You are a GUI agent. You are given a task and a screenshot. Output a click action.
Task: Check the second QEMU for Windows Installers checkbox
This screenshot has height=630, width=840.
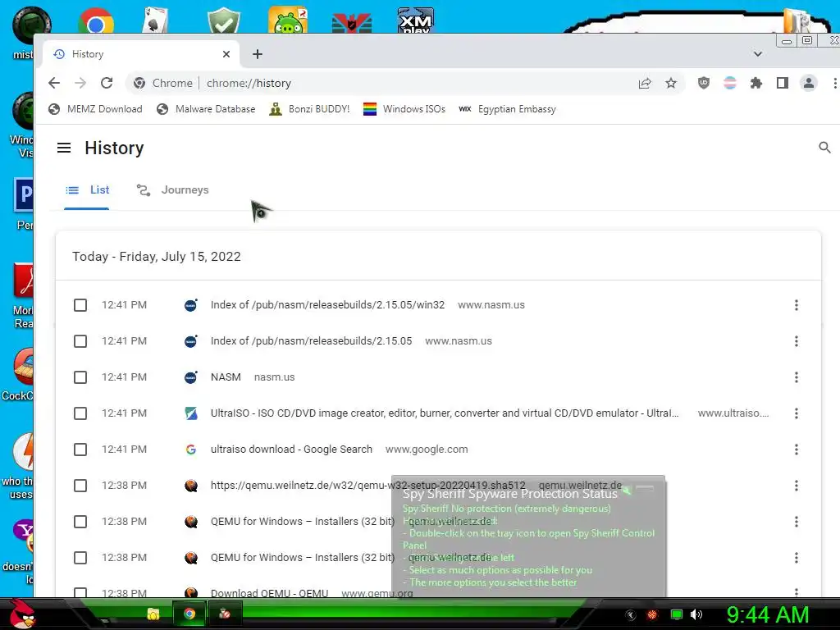tap(80, 558)
